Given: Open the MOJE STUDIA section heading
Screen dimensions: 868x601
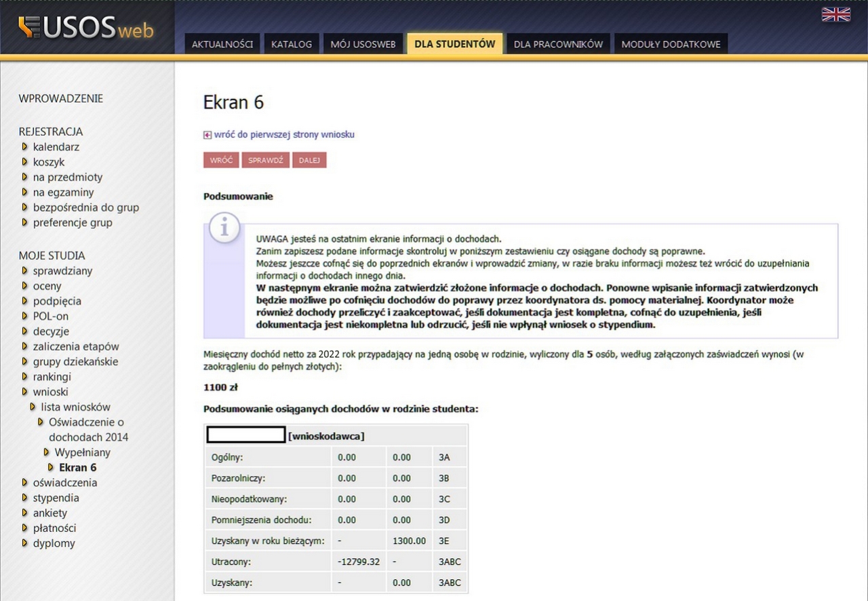Looking at the screenshot, I should click(52, 255).
